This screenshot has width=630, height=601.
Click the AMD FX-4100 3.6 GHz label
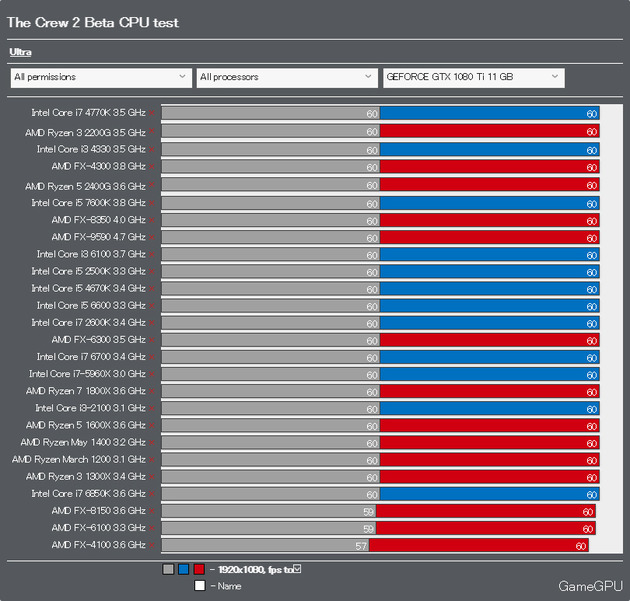tap(98, 545)
